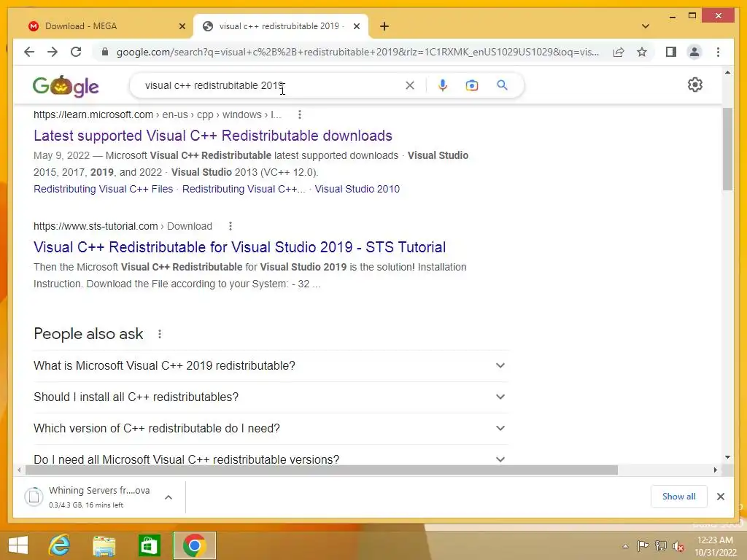Screen dimensions: 747x560
Task: Click the address bar URL
Action: tap(357, 52)
